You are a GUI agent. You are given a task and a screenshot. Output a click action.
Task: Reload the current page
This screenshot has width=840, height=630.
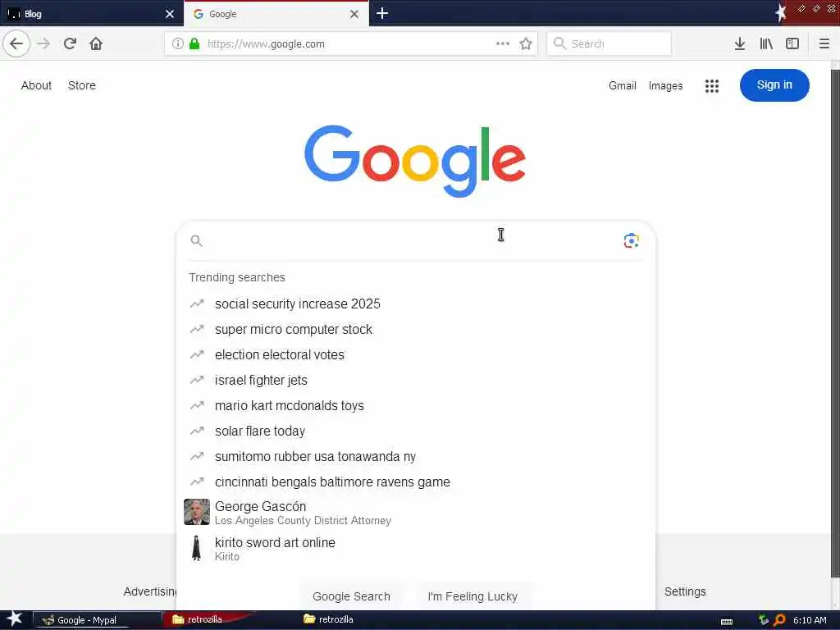pos(70,43)
